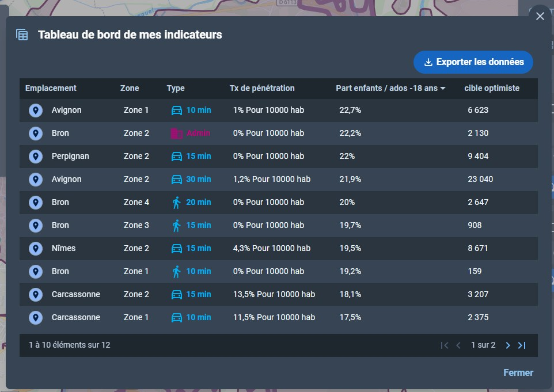The width and height of the screenshot is (554, 392).
Task: Click the pedestrian icon beside 20 min
Action: [177, 203]
